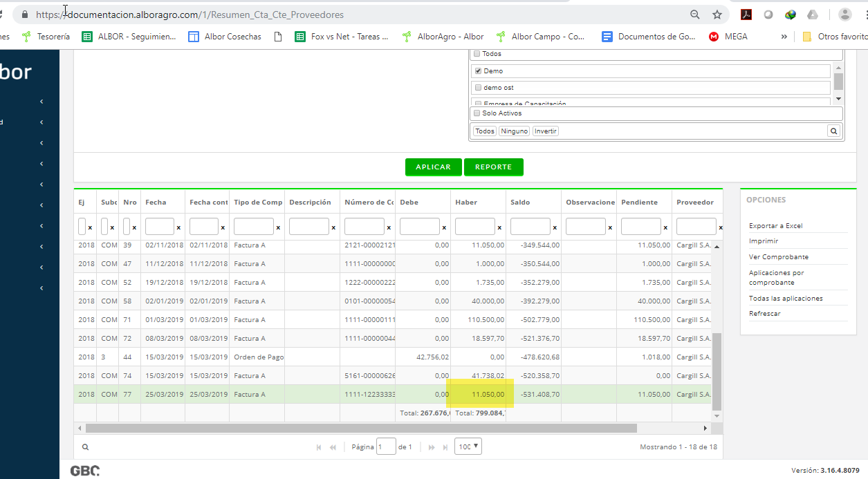Click the Internet Download Manager extension icon
This screenshot has width=868, height=479.
pyautogui.click(x=791, y=15)
